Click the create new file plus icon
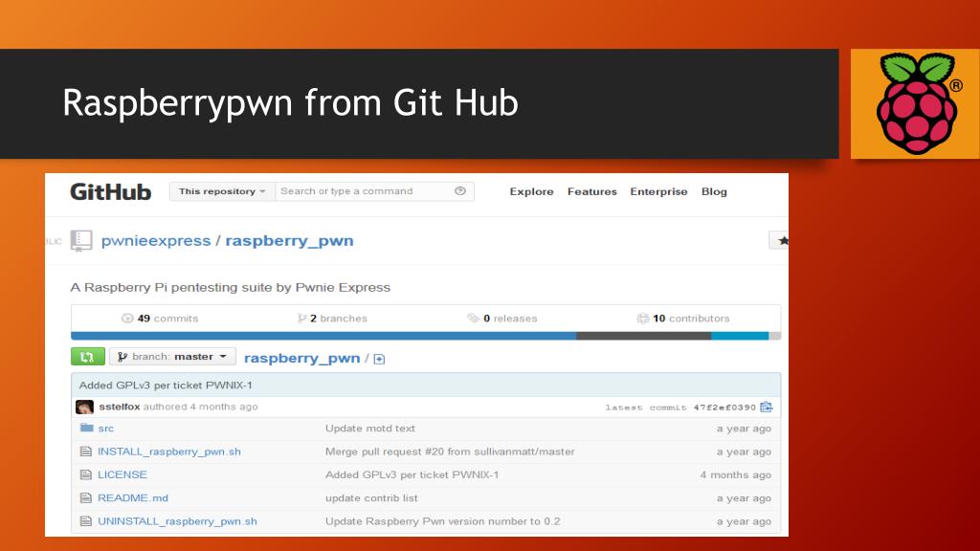The width and height of the screenshot is (980, 551). pyautogui.click(x=379, y=360)
